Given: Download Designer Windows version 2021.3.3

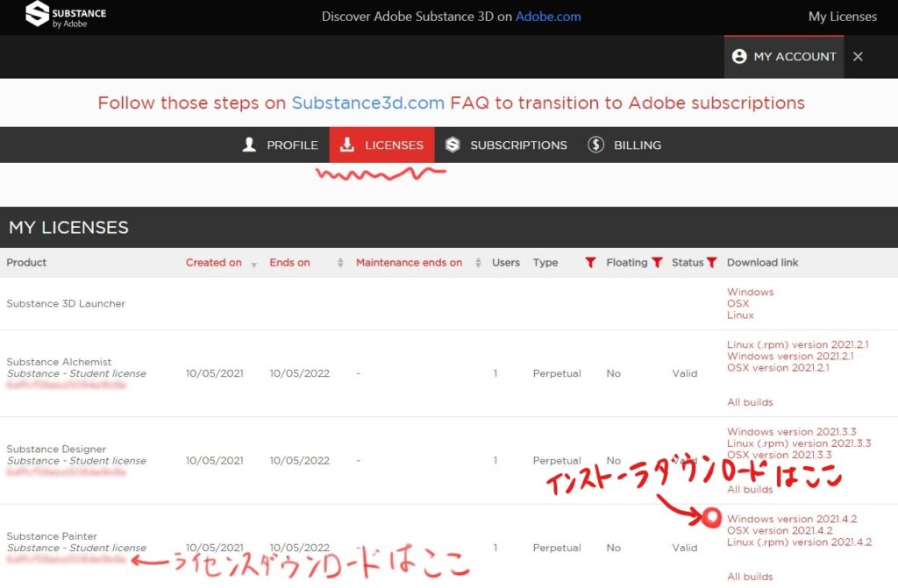Looking at the screenshot, I should pos(792,432).
